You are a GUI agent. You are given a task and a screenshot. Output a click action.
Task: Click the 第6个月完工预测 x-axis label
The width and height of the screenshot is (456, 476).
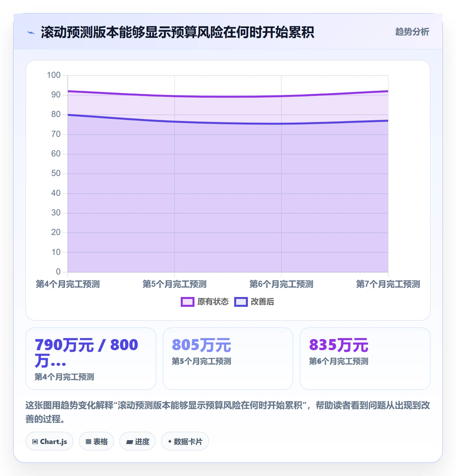click(x=281, y=284)
